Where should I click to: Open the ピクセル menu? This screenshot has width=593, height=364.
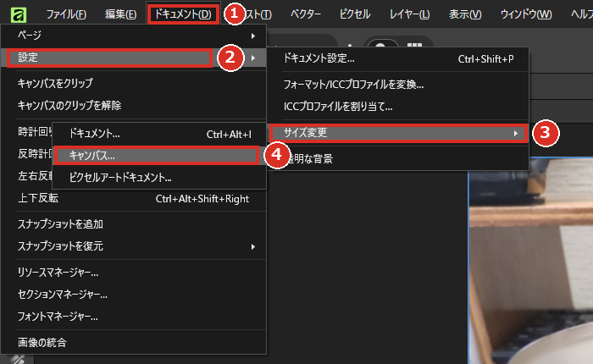point(355,14)
